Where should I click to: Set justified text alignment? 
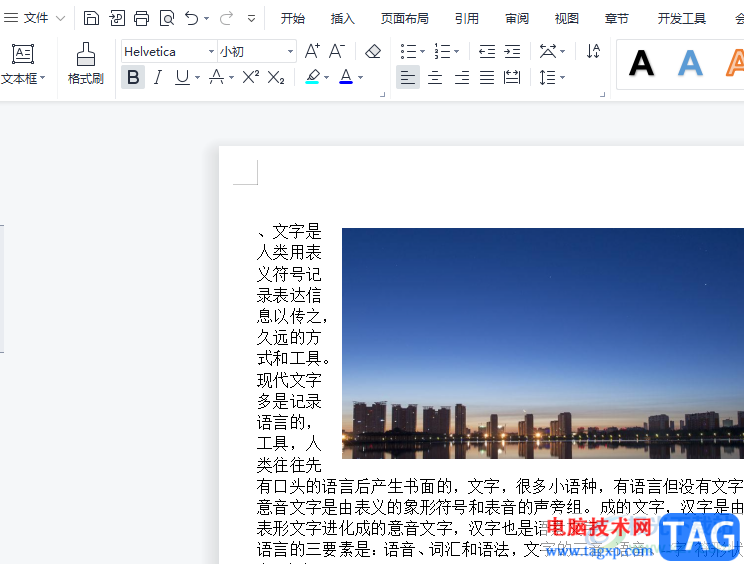[487, 77]
